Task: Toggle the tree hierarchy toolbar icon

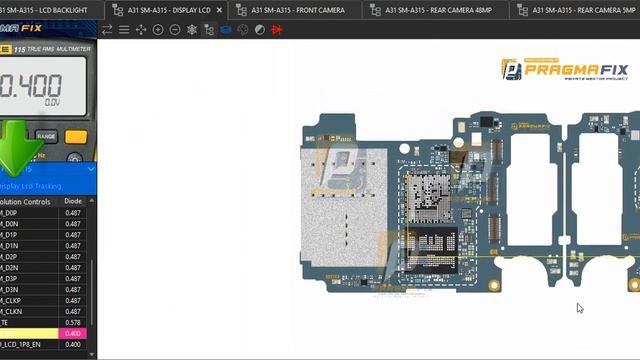Action: pyautogui.click(x=209, y=30)
